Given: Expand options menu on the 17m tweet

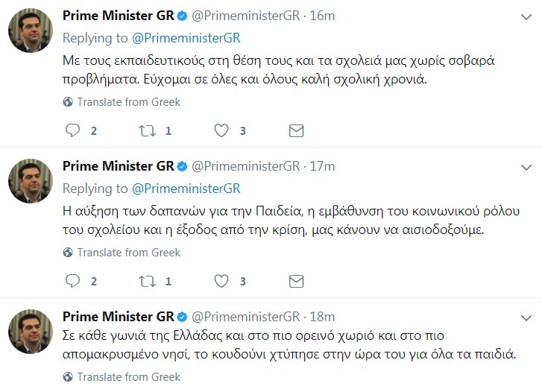Looking at the screenshot, I should [526, 167].
